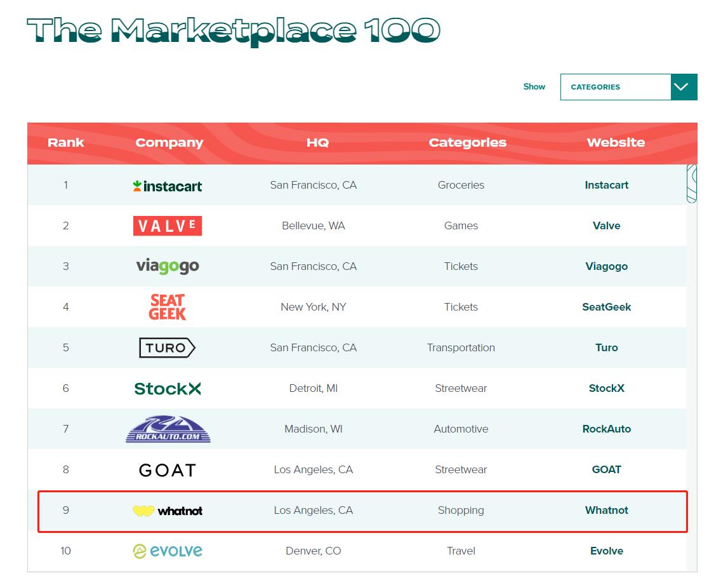The image size is (728, 578).
Task: Click the GOAT logo
Action: [x=168, y=470]
